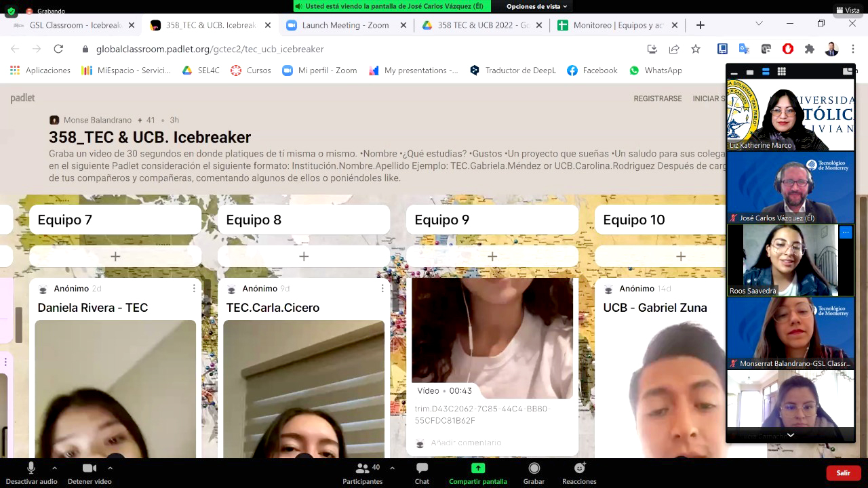Expand the audio options arrow beside the microphone
The width and height of the screenshot is (868, 488).
click(x=55, y=468)
